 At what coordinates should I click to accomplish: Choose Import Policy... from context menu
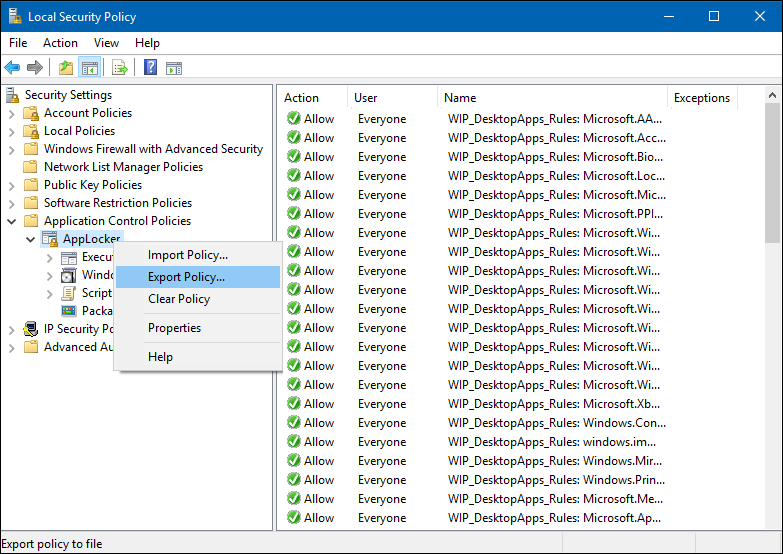click(x=187, y=255)
